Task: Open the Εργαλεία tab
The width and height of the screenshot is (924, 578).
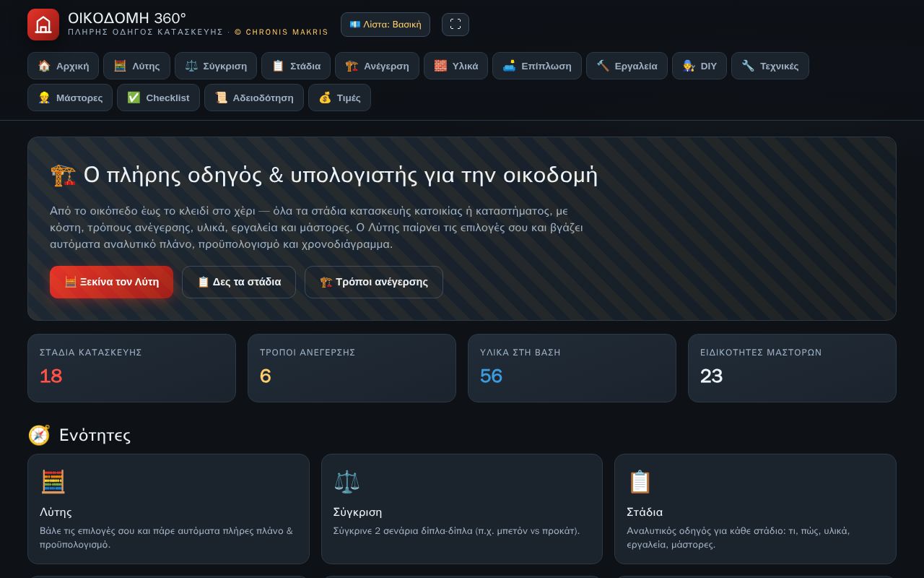Action: 627,66
